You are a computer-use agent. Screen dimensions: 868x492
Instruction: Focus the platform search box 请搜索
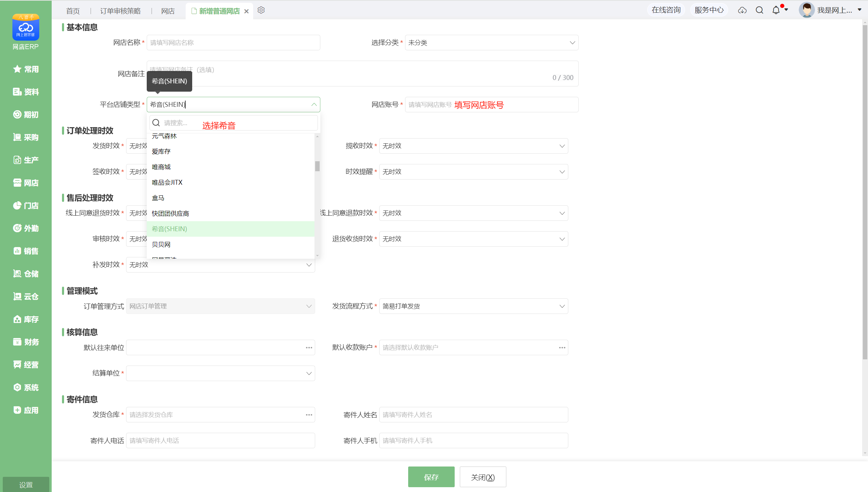[x=234, y=123]
